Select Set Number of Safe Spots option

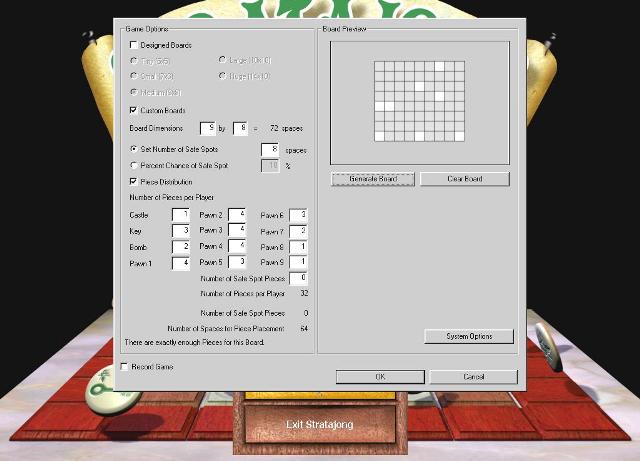[x=134, y=149]
